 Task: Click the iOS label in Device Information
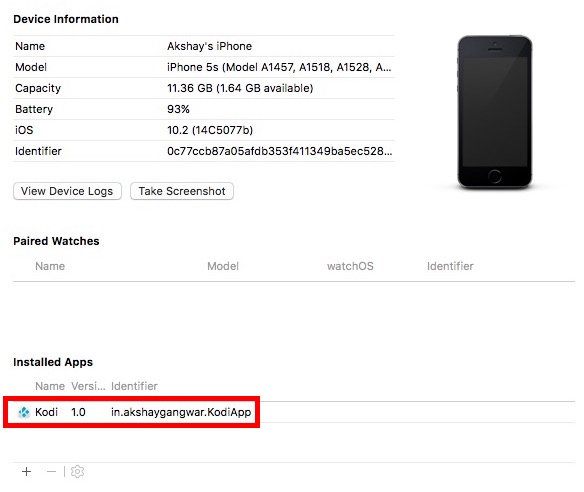(24, 130)
